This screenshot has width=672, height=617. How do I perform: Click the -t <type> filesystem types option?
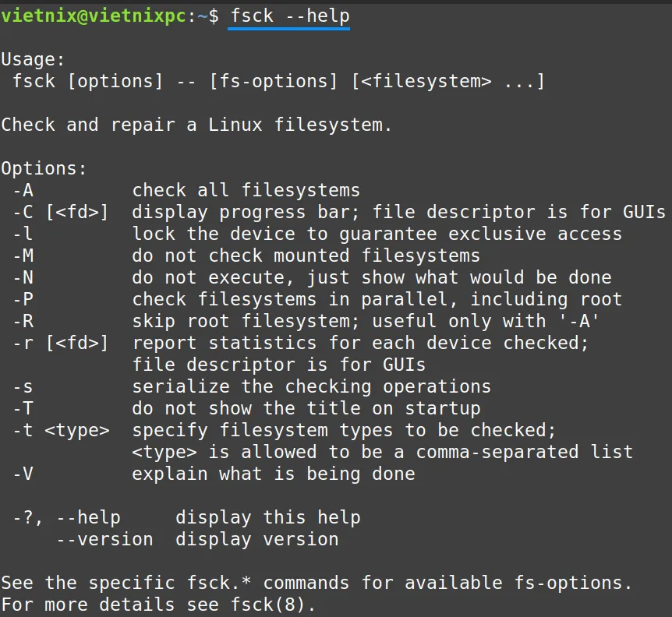pyautogui.click(x=285, y=430)
